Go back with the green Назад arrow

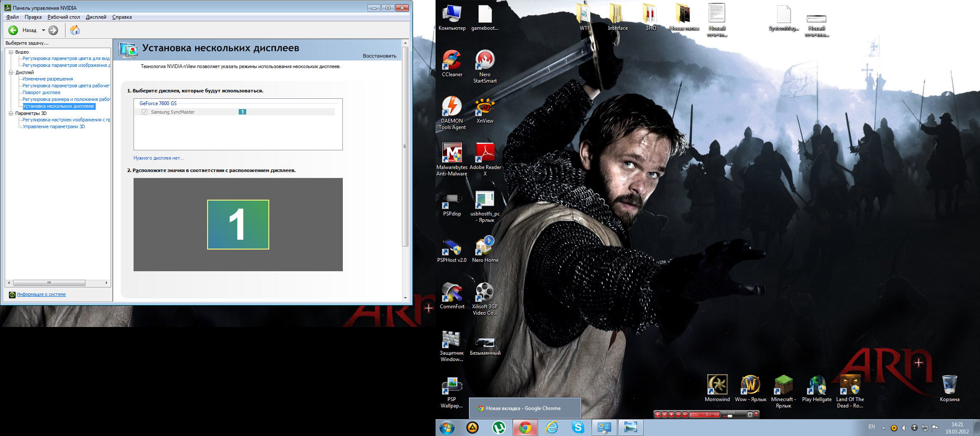click(13, 30)
